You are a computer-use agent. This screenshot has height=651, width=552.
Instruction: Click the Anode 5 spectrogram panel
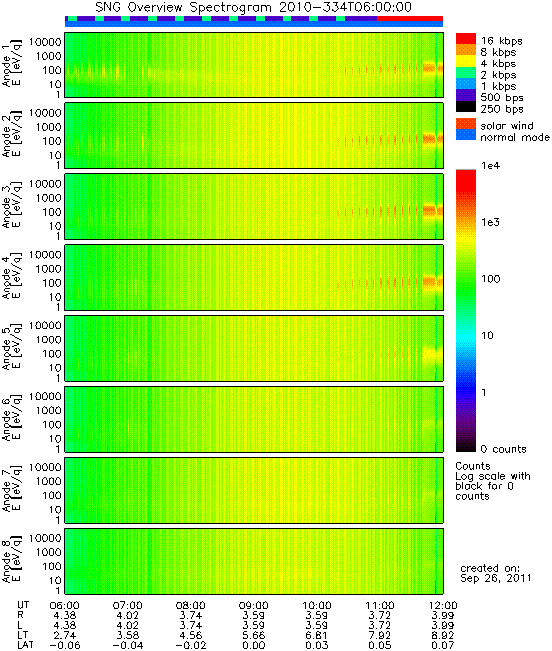(254, 348)
